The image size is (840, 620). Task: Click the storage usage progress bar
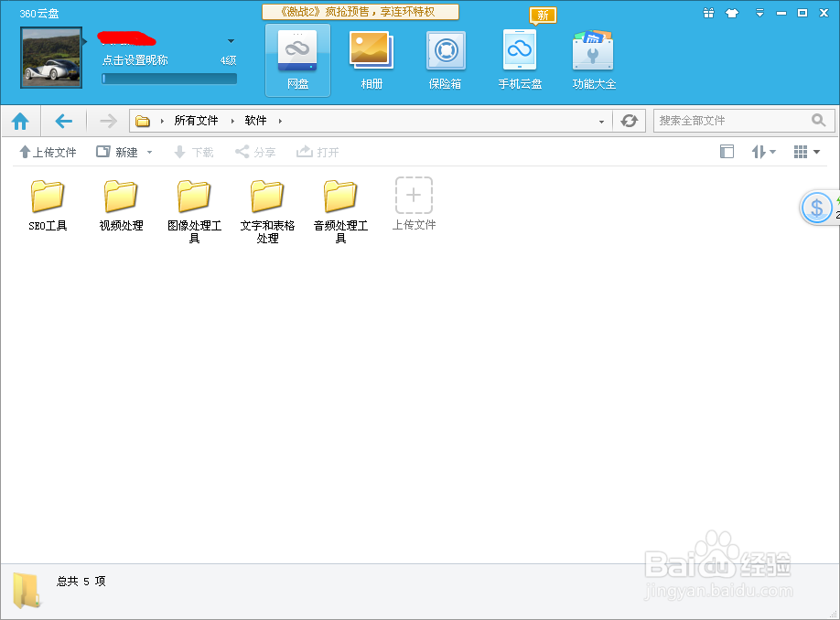[168, 79]
